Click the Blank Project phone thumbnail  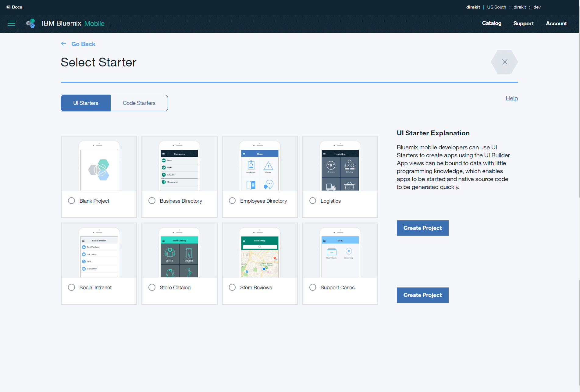coord(99,166)
